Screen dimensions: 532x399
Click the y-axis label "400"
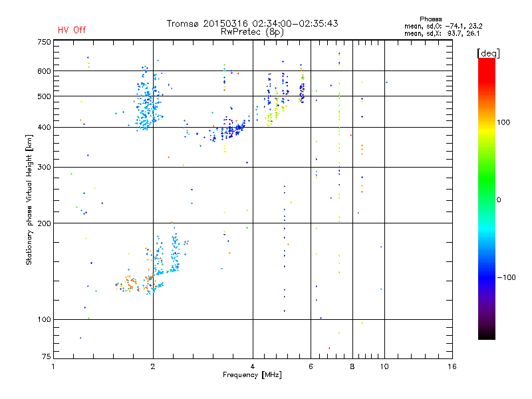pyautogui.click(x=44, y=127)
